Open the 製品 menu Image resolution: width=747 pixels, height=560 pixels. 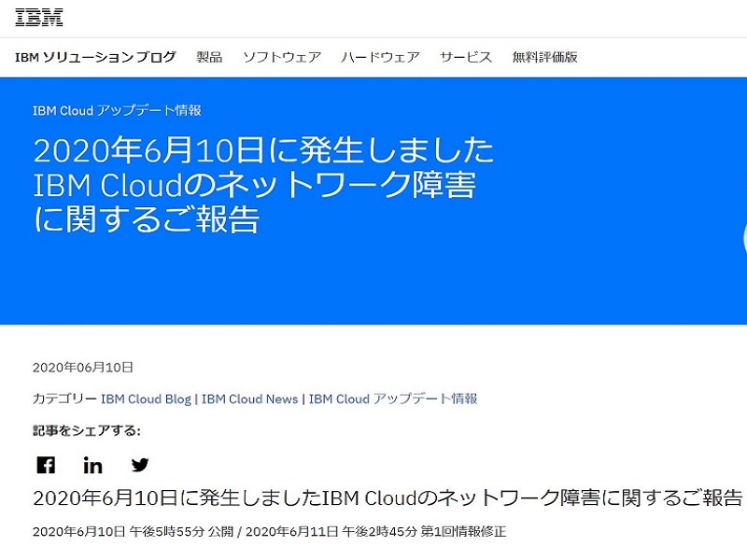[209, 57]
